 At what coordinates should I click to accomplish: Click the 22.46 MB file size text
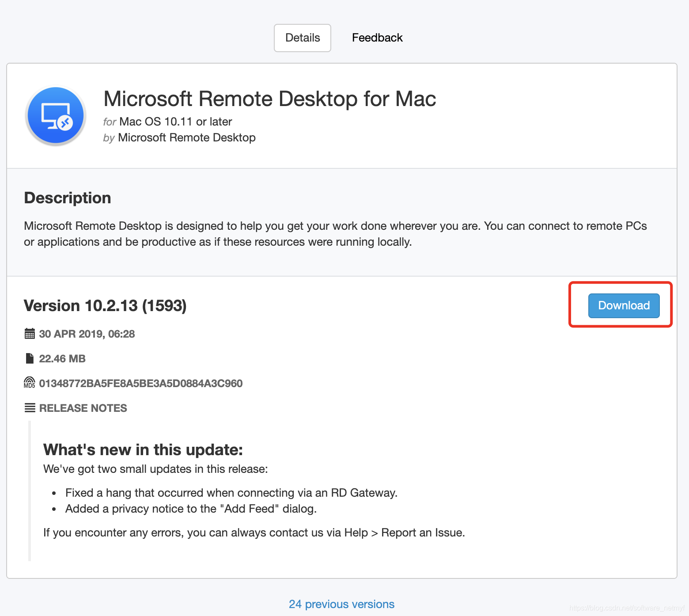62,359
